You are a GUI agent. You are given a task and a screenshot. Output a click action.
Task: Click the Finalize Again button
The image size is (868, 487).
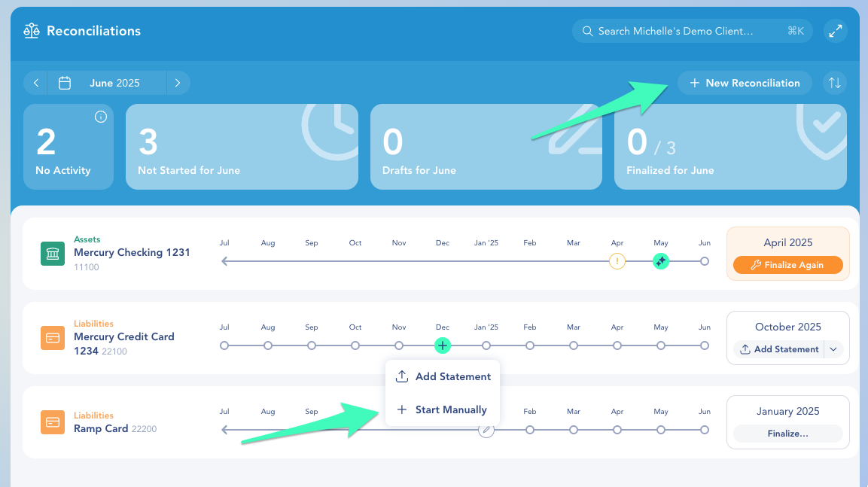787,265
